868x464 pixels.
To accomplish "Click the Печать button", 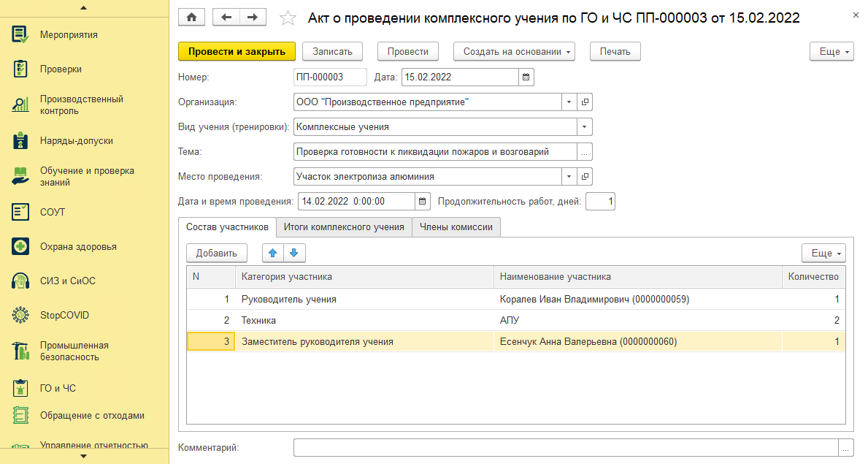I will coord(615,52).
